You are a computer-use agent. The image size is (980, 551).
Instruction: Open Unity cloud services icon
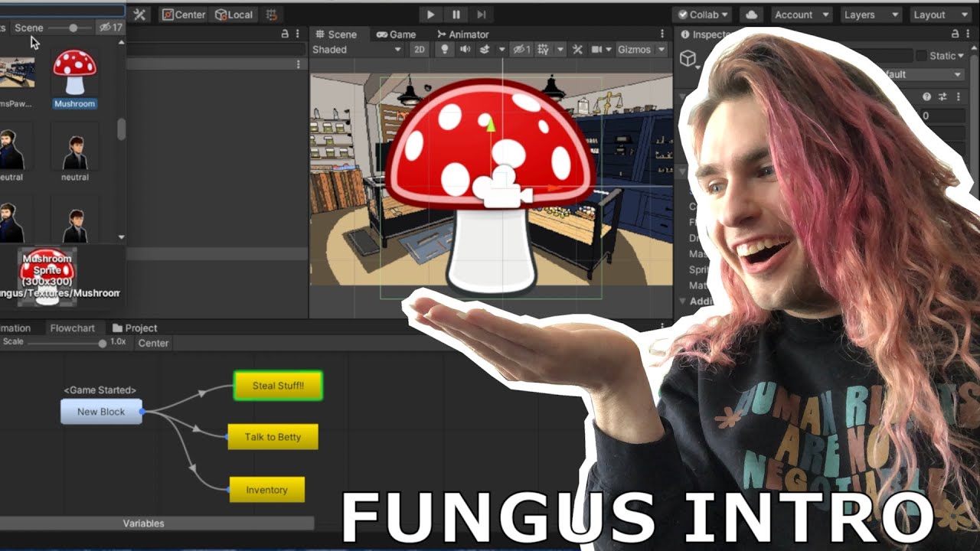click(751, 15)
